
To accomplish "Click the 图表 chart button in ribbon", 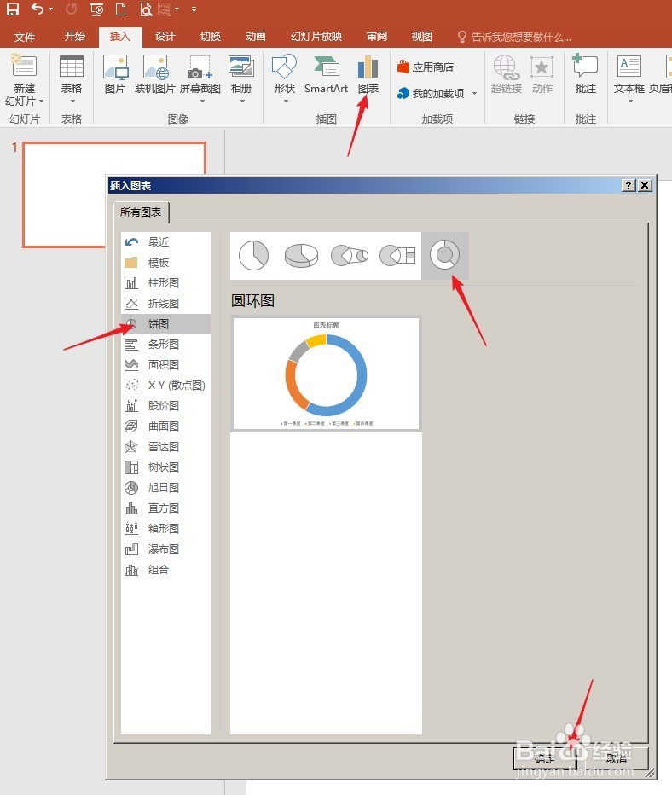I will tap(368, 74).
